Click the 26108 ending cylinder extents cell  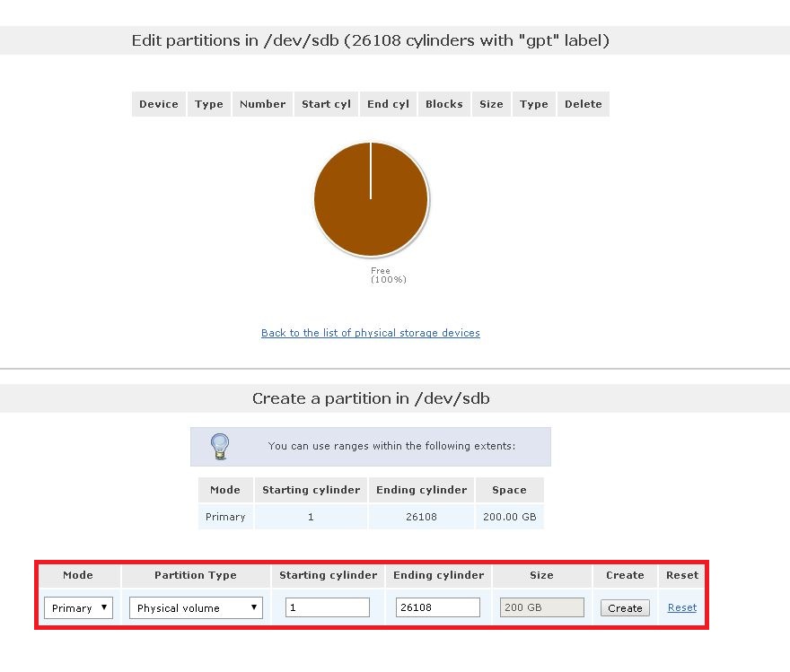click(421, 517)
